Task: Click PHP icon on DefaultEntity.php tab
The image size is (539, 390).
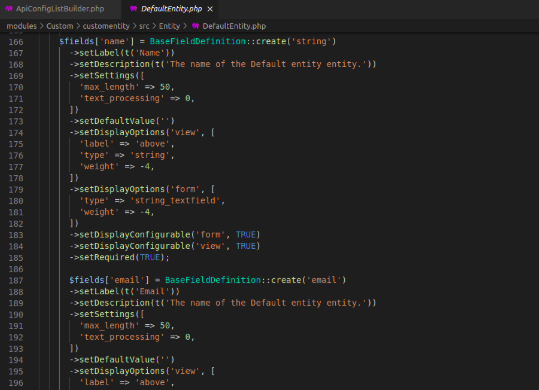Action: click(133, 9)
